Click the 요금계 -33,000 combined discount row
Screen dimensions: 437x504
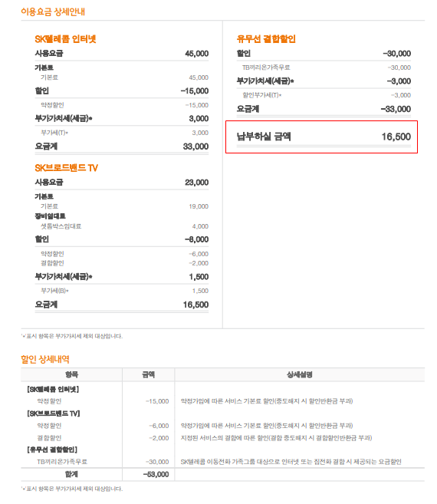tap(324, 109)
